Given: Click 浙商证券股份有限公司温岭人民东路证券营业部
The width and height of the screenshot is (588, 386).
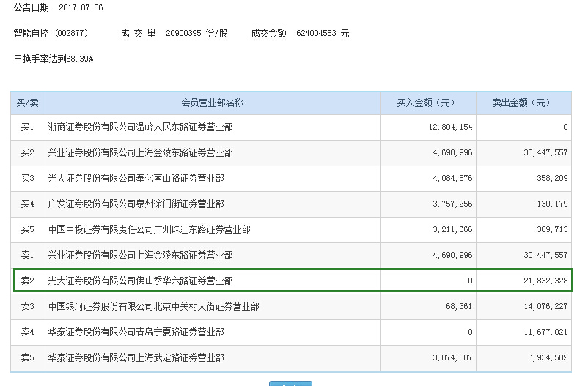Looking at the screenshot, I should click(141, 127).
